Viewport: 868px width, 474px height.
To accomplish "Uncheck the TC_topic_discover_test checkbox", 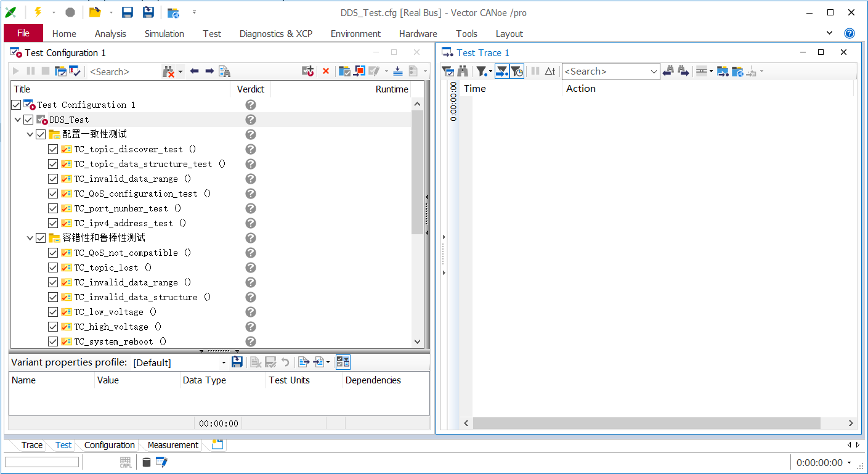I will pos(53,149).
